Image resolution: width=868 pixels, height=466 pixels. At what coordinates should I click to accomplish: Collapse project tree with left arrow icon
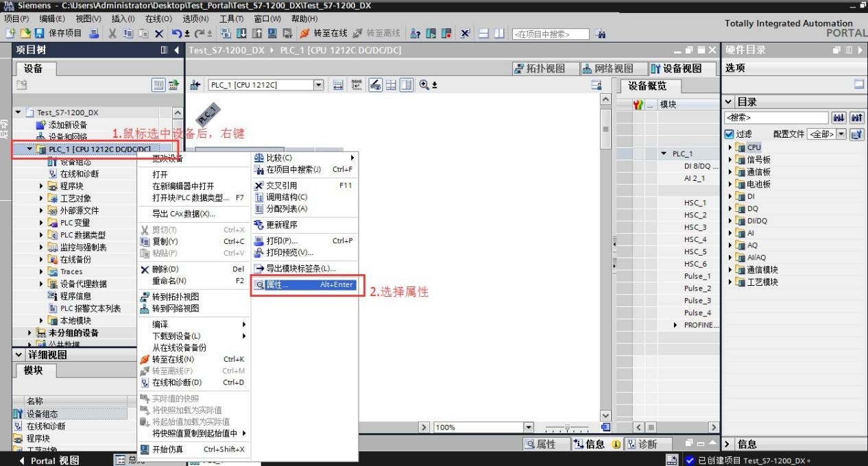[x=177, y=50]
